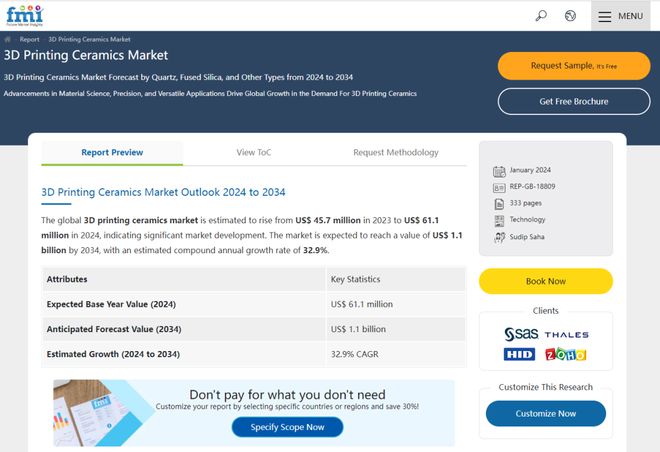The image size is (660, 452).
Task: Select the Report Preview tab
Action: click(112, 153)
